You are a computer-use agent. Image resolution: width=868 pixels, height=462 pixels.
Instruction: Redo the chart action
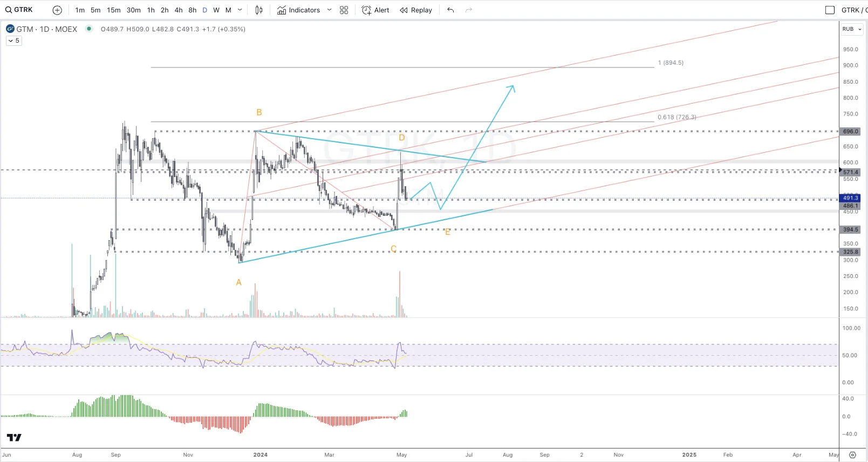469,10
